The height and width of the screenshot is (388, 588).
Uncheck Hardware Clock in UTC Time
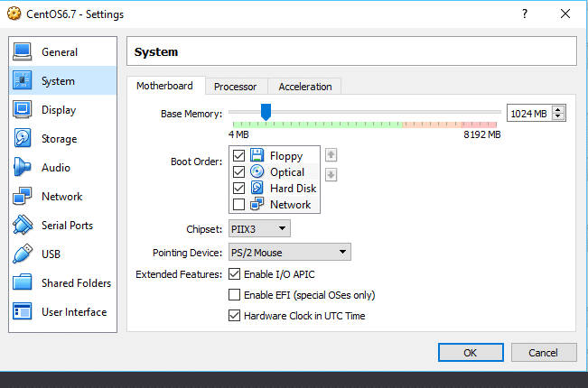236,316
